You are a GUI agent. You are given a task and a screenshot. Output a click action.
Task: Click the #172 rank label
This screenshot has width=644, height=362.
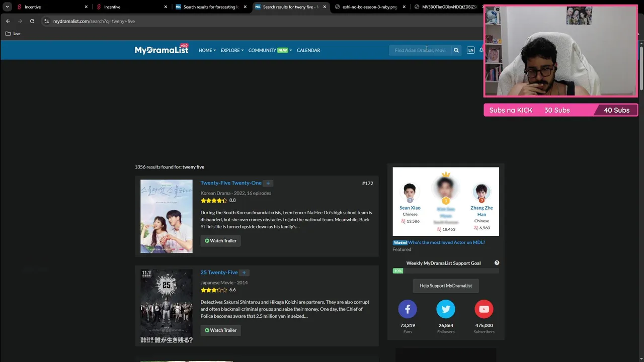[367, 184]
